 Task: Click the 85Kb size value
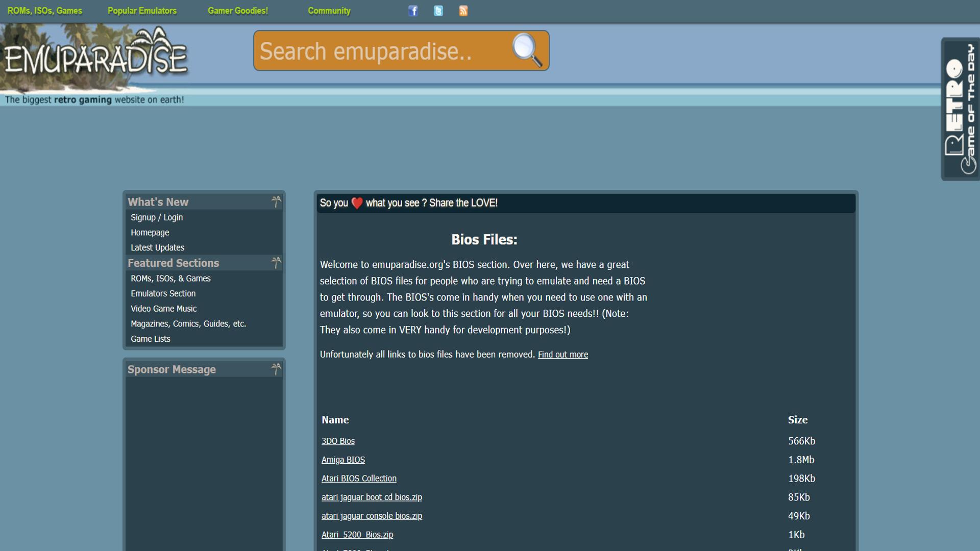799,497
